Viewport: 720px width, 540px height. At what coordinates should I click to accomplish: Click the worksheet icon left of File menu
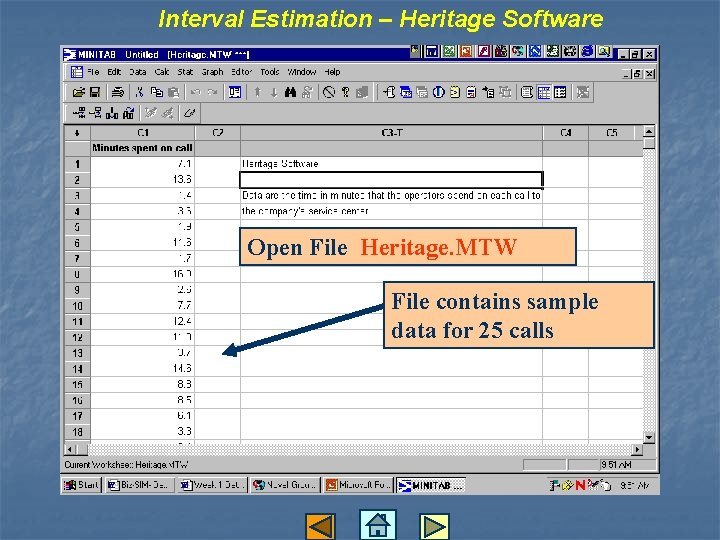pyautogui.click(x=77, y=72)
